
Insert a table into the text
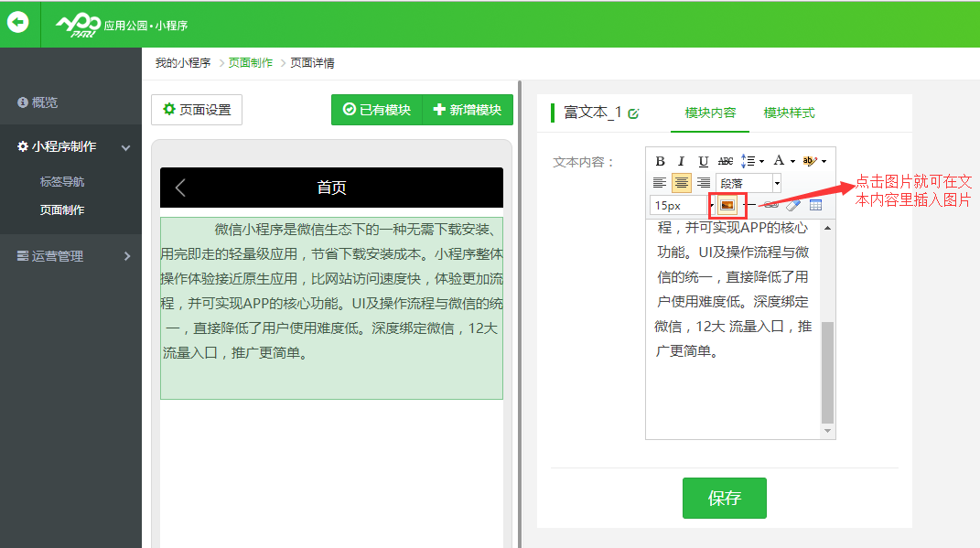tap(815, 205)
